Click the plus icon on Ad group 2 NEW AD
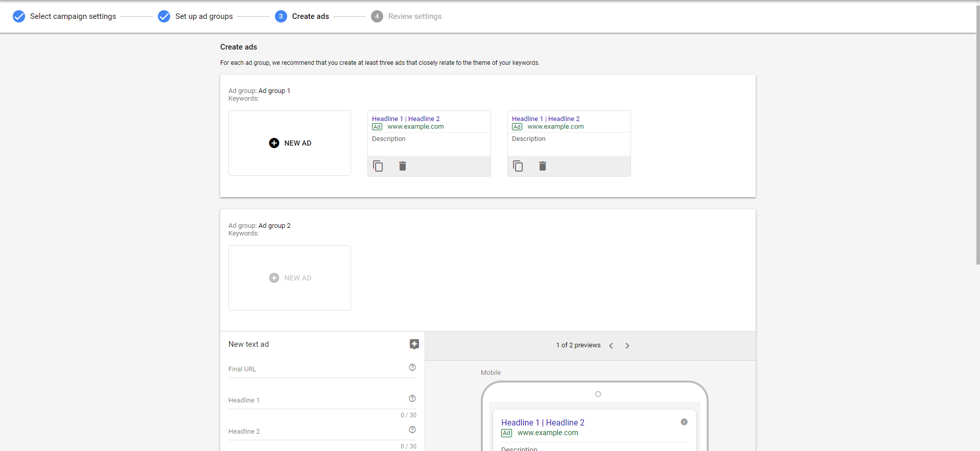Viewport: 980px width, 451px height. pyautogui.click(x=274, y=278)
